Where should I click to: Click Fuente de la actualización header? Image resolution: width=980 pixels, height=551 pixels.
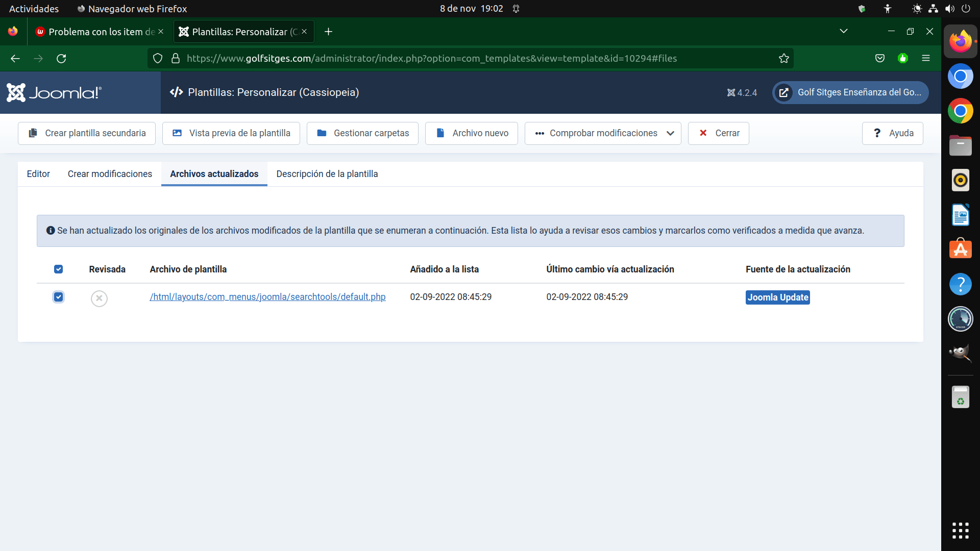(798, 269)
